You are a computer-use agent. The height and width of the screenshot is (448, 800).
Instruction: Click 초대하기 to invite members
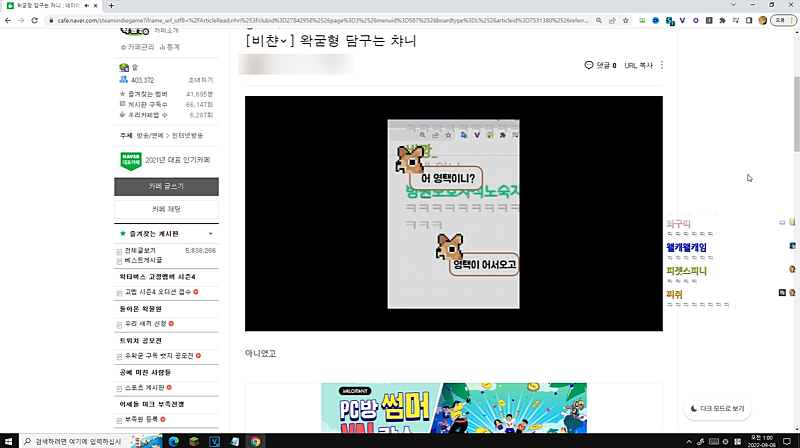coord(201,80)
